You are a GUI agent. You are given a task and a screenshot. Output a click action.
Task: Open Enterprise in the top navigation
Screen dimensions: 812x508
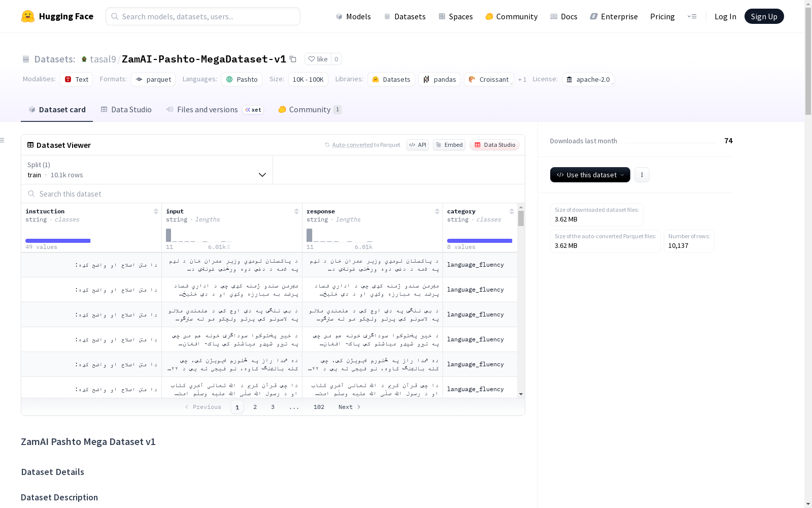tap(614, 16)
